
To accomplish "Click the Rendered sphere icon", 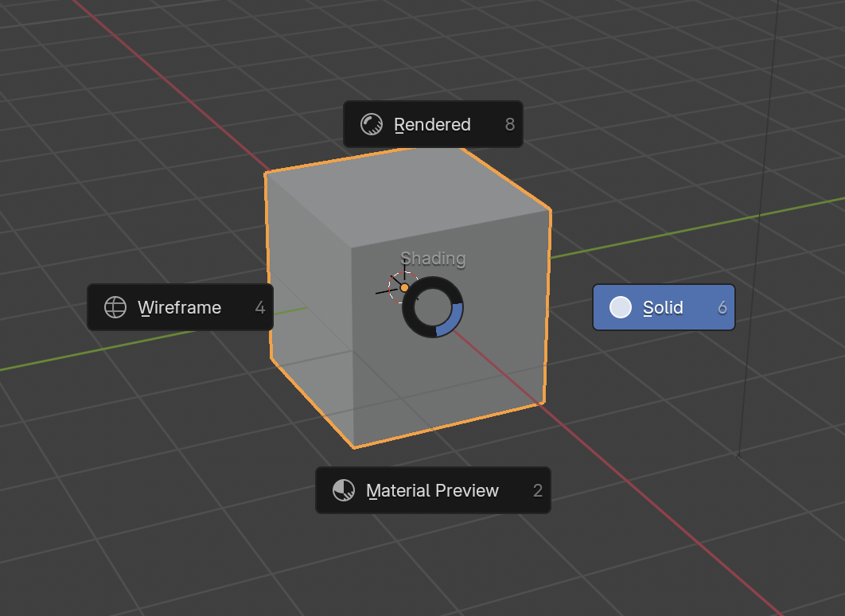I will (372, 124).
